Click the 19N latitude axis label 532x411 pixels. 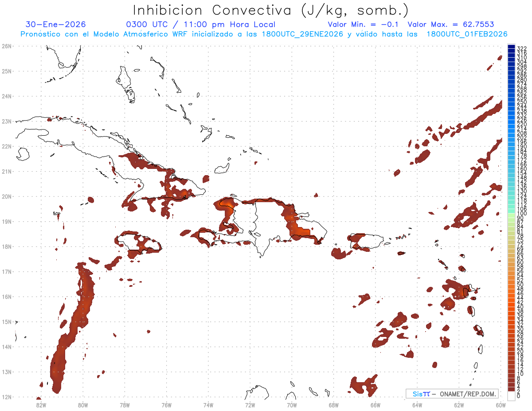(7, 221)
